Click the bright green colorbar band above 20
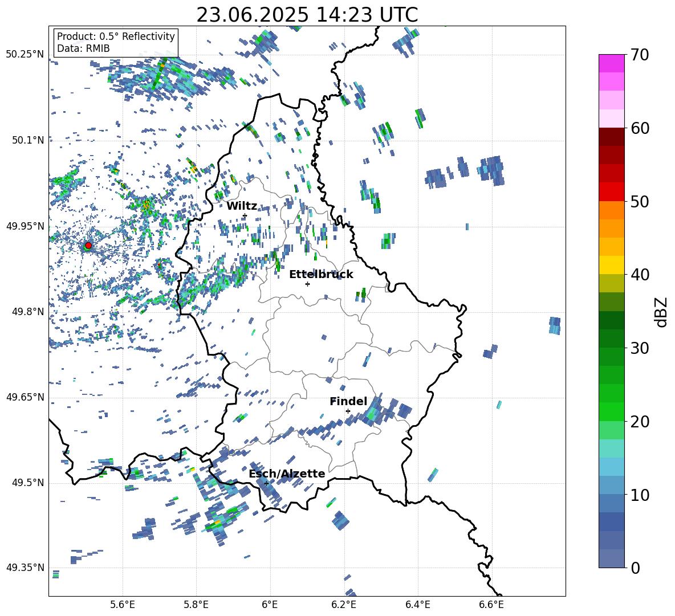 point(611,411)
